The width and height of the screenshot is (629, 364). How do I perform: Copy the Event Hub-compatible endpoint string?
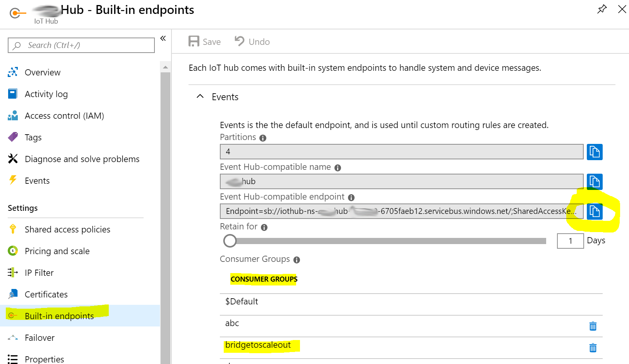click(x=595, y=211)
